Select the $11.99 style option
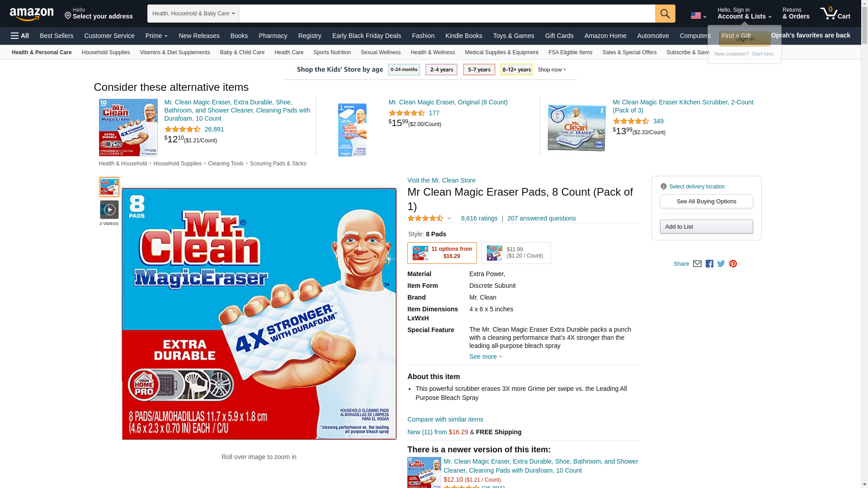 tap(516, 253)
